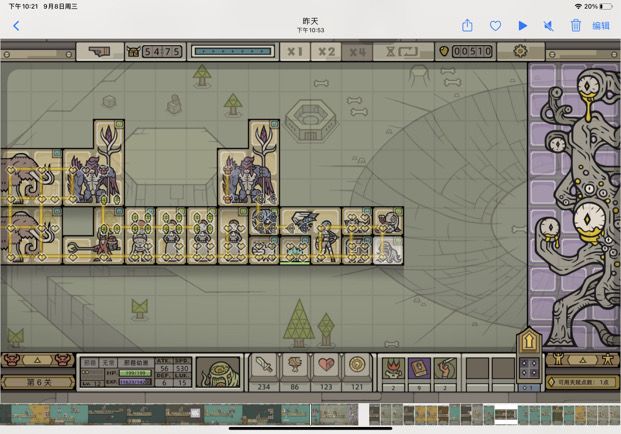Set game speed to X4
The width and height of the screenshot is (621, 434).
click(358, 51)
